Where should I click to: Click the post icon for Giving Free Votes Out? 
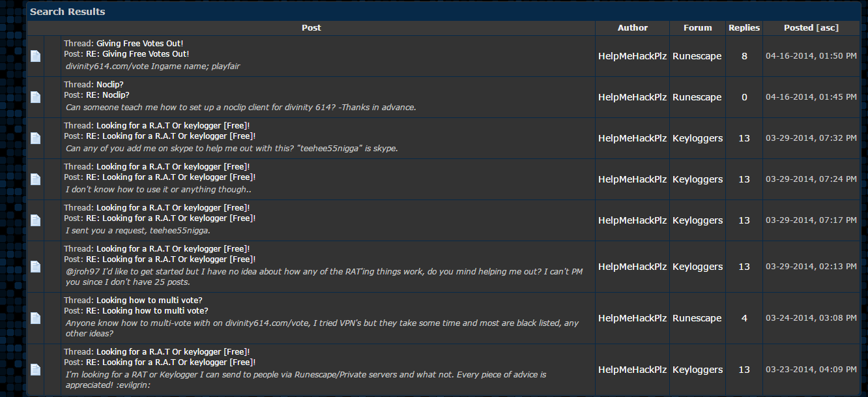coord(35,56)
